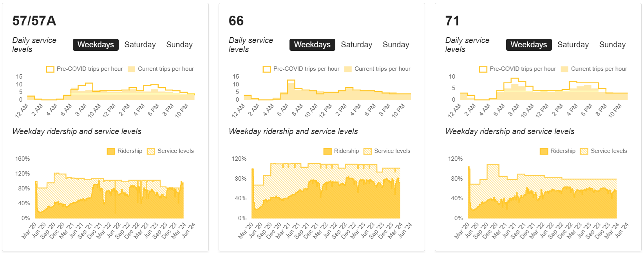644x253 pixels.
Task: Switch route 71 to Saturday view
Action: (x=573, y=45)
